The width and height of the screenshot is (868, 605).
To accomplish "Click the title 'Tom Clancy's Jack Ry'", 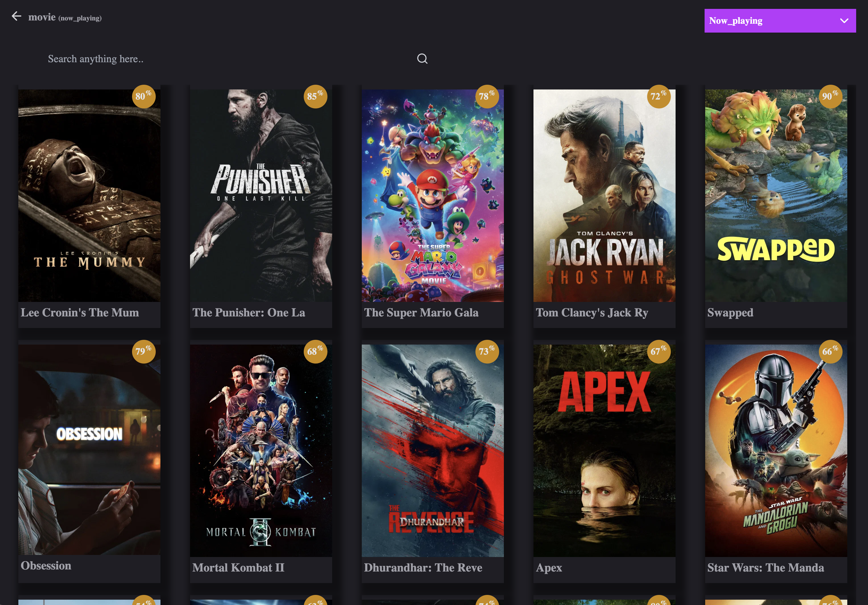I will coord(592,313).
